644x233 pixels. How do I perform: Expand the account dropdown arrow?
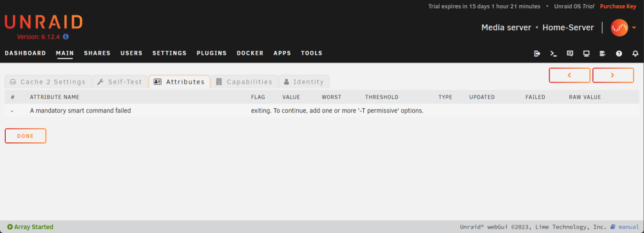634,28
